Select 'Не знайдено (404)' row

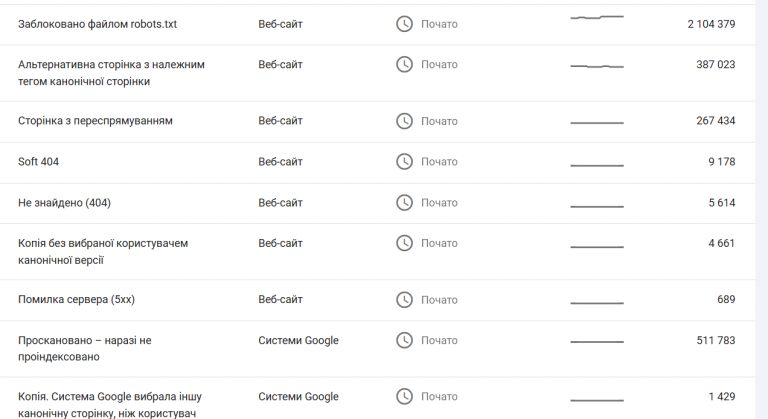[64, 203]
